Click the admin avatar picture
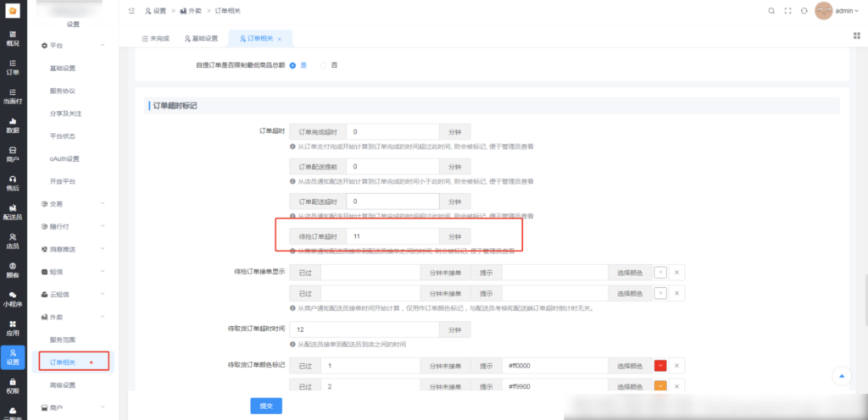The width and height of the screenshot is (868, 420). (x=824, y=10)
